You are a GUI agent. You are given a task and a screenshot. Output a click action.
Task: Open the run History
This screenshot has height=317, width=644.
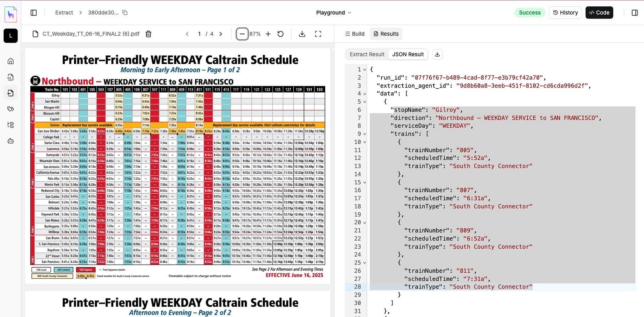tap(565, 13)
